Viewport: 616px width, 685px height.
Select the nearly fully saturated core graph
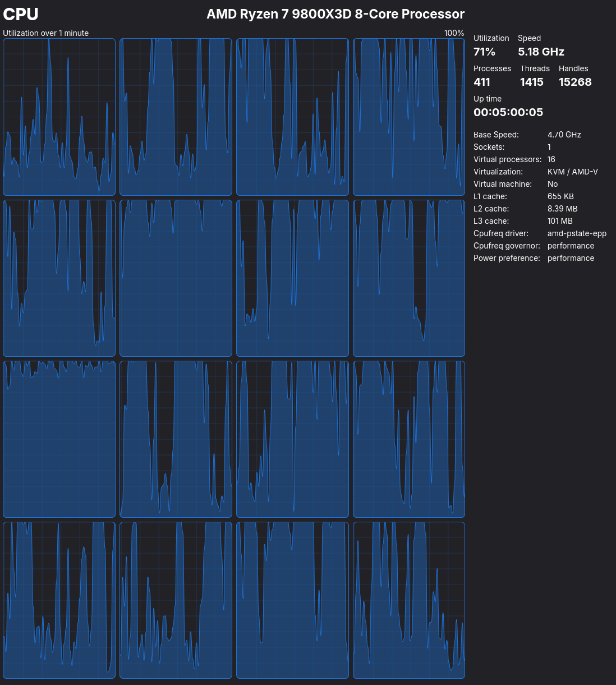(x=59, y=439)
